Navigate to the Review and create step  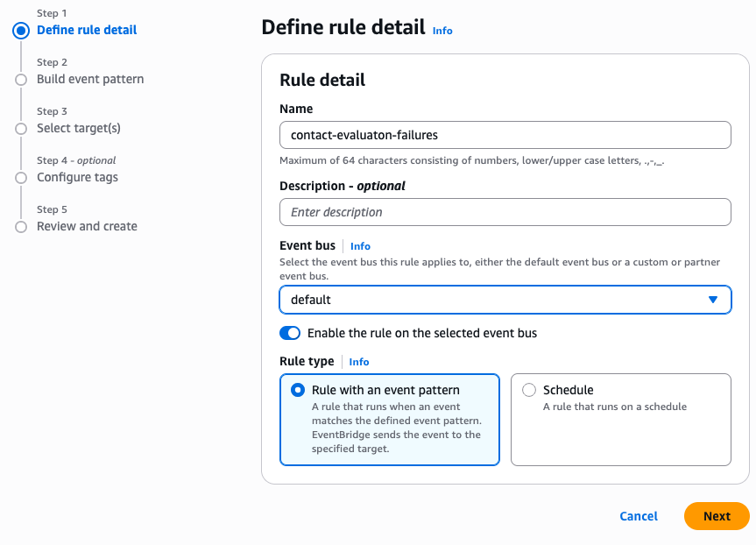pyautogui.click(x=87, y=226)
